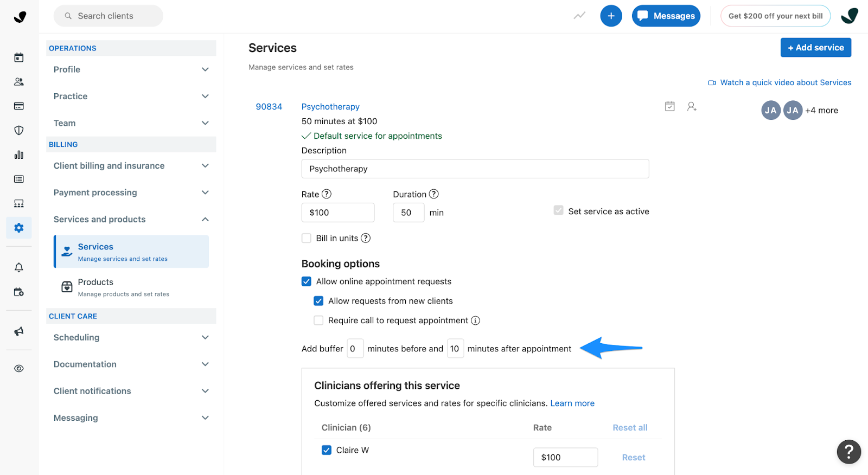Click the blue plus create button
The height and width of the screenshot is (475, 868).
pyautogui.click(x=611, y=16)
